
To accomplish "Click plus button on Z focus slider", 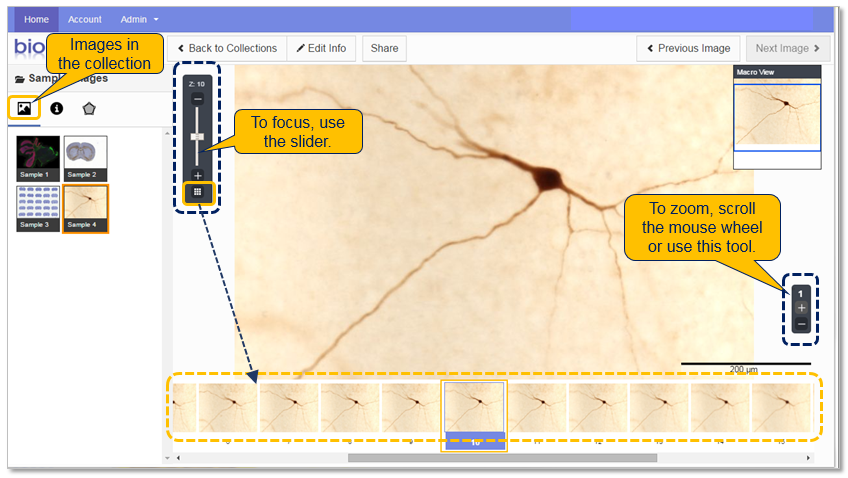I will [x=197, y=175].
